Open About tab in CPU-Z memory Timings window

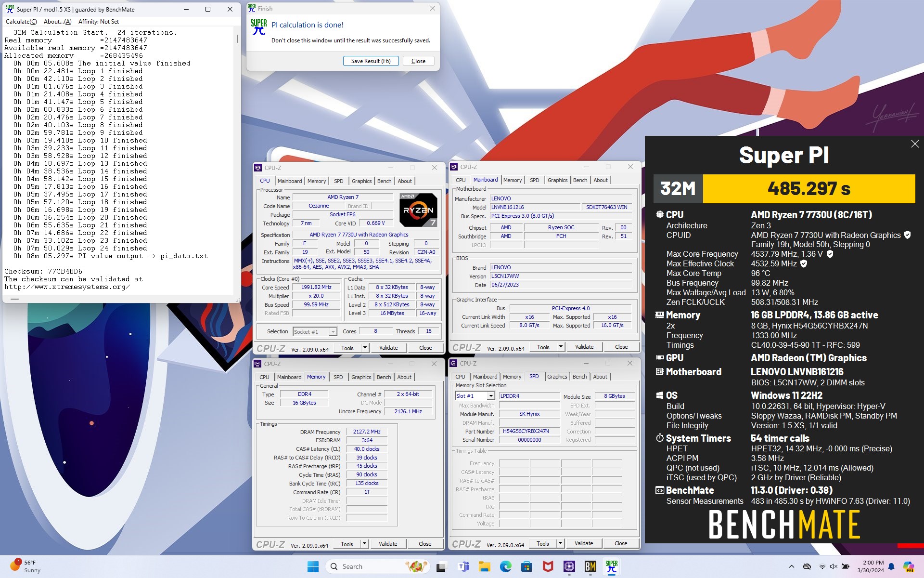pos(404,377)
